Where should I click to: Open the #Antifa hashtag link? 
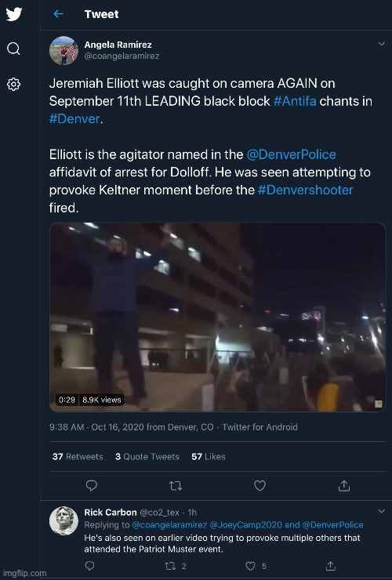(295, 101)
